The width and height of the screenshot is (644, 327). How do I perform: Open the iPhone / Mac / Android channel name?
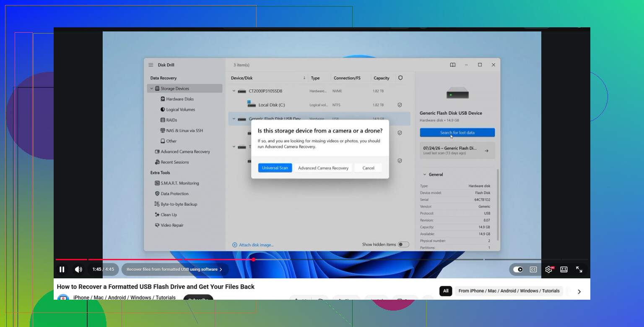click(125, 298)
